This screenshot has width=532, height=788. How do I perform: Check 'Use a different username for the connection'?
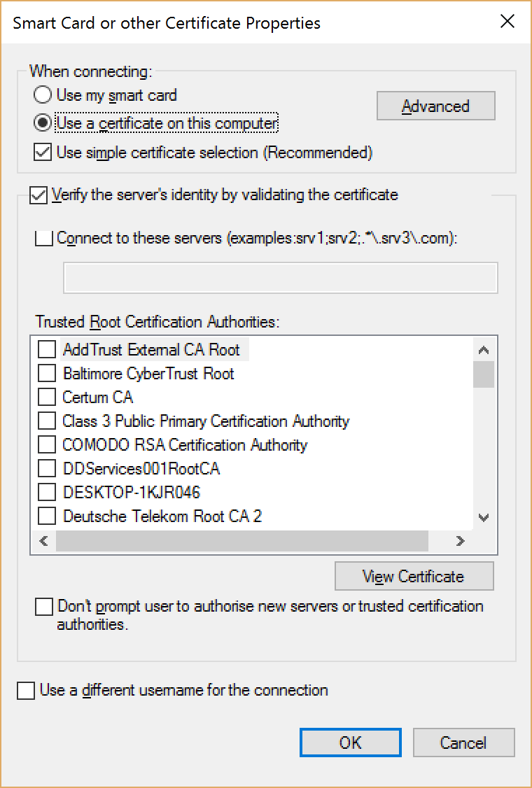coord(26,691)
